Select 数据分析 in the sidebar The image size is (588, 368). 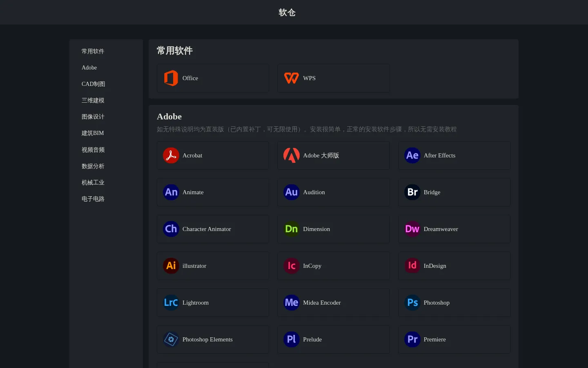[x=93, y=166]
